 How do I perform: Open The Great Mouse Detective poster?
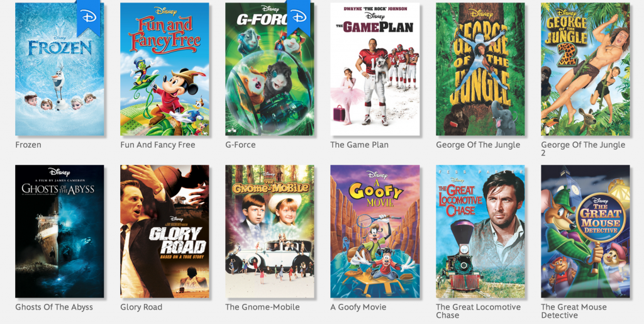point(586,231)
